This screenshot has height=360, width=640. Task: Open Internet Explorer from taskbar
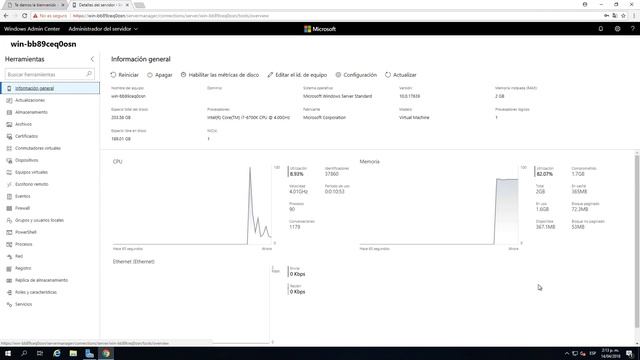57,353
